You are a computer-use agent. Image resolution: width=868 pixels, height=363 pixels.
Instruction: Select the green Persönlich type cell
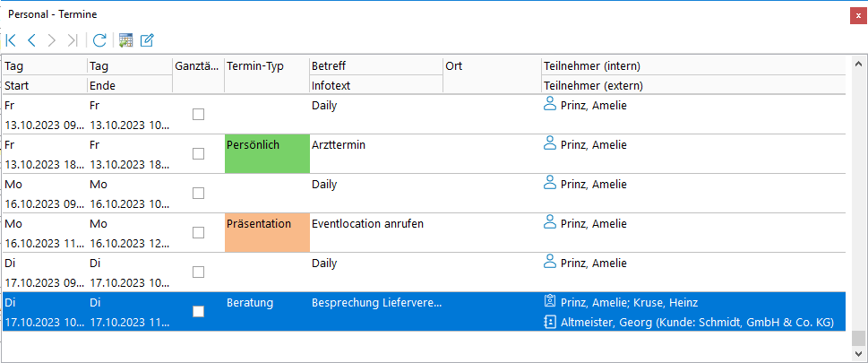[266, 153]
